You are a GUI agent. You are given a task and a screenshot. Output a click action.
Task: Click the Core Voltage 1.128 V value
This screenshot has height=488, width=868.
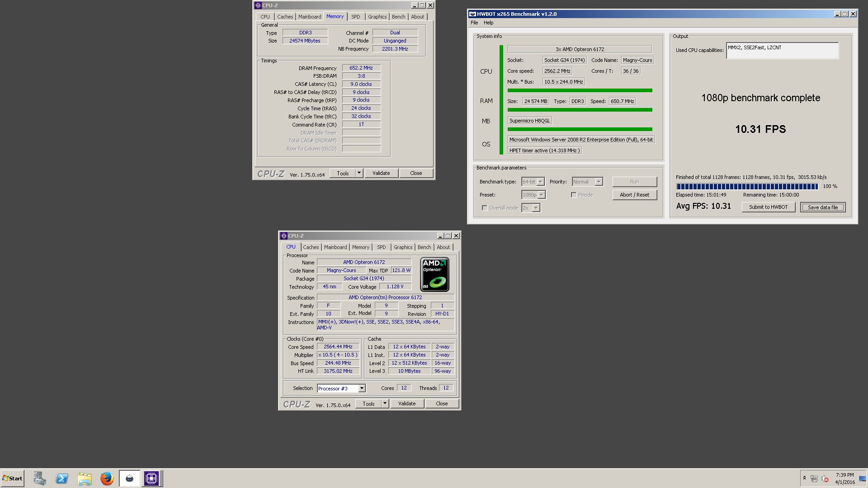click(x=395, y=286)
